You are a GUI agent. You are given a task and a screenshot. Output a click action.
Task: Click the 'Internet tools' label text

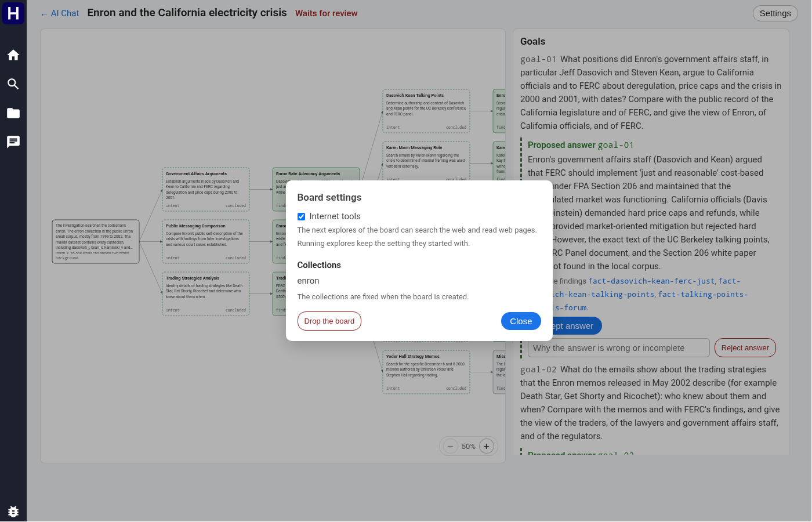coord(335,216)
